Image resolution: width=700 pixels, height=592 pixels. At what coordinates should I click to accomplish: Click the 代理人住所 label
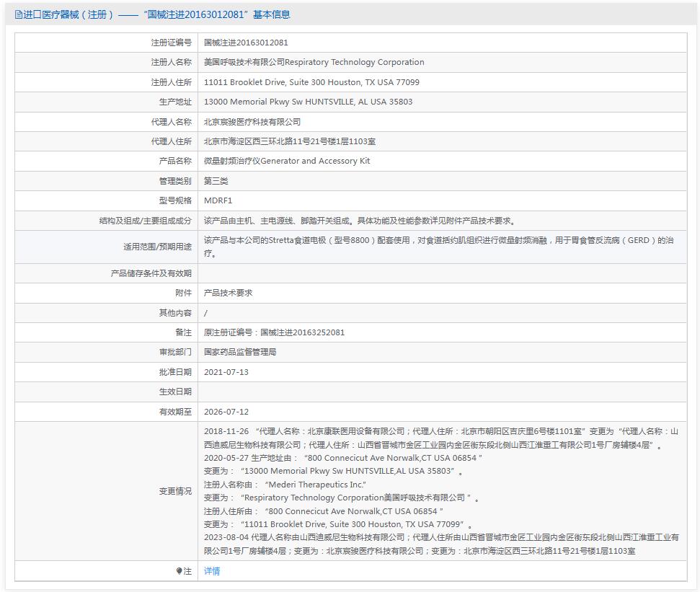172,141
